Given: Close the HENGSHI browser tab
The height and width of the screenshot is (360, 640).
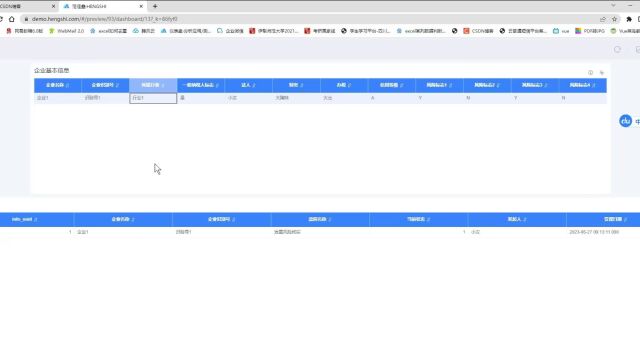Looking at the screenshot, I should pyautogui.click(x=141, y=6).
